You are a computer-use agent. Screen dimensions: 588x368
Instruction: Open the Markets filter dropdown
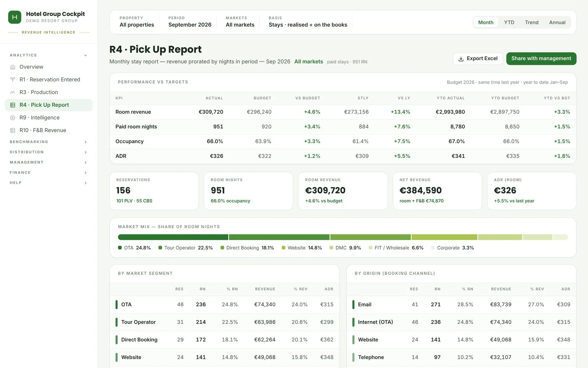click(240, 22)
